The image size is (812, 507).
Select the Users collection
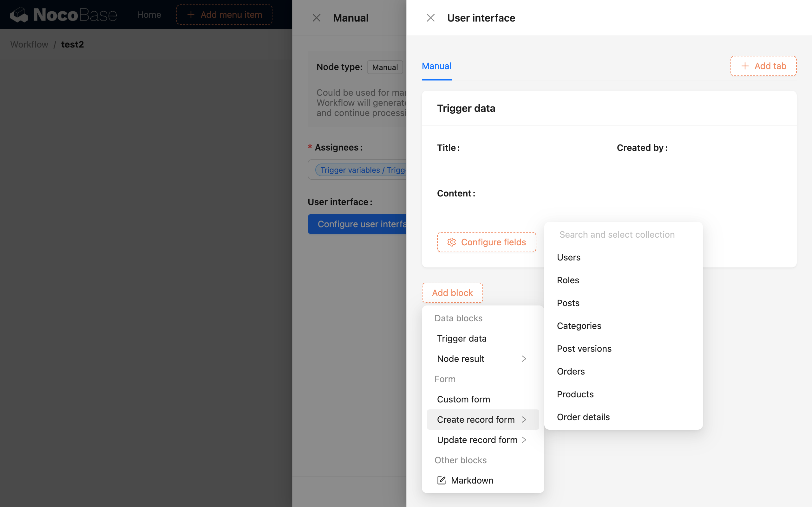(568, 257)
